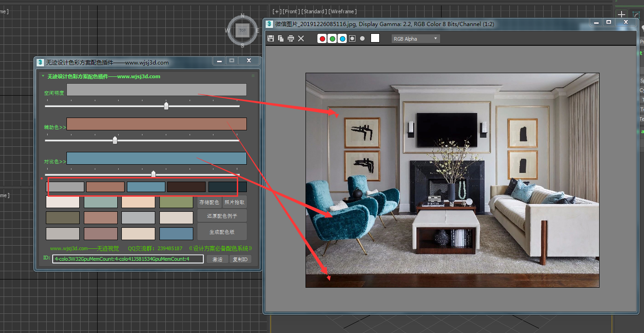Toggle the monochrome display circle icon
Viewport: 644px width, 333px height.
coord(362,39)
